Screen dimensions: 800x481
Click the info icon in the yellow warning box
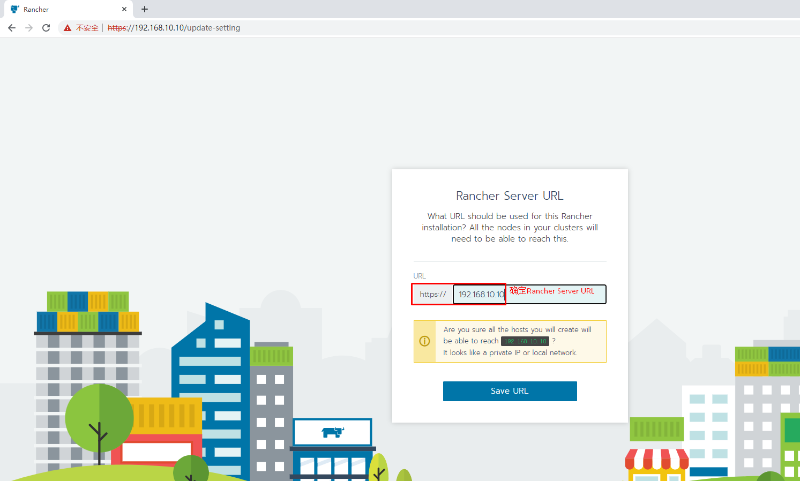point(424,341)
